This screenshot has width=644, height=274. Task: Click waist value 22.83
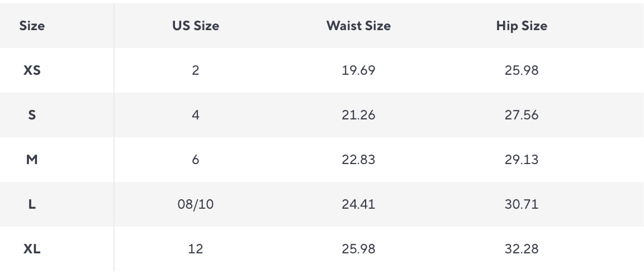tap(358, 160)
